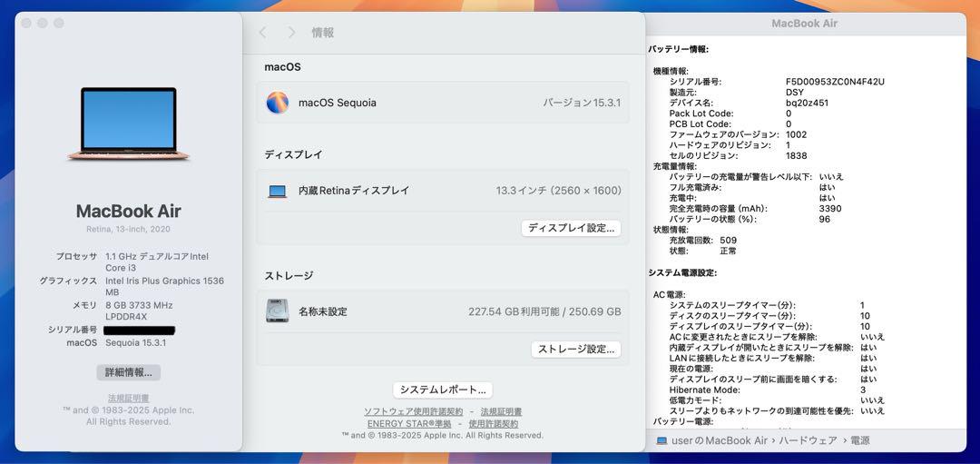Click 13.3インチ (2560 × 1600) value

coord(559,190)
